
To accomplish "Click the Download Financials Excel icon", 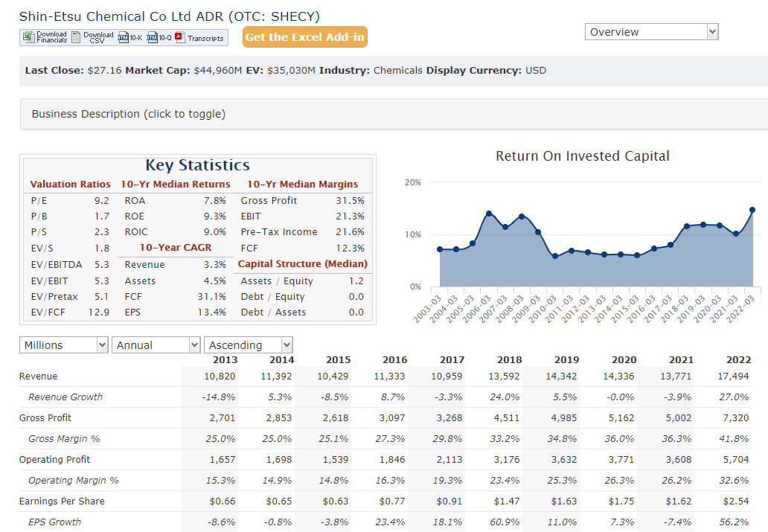I will (29, 37).
